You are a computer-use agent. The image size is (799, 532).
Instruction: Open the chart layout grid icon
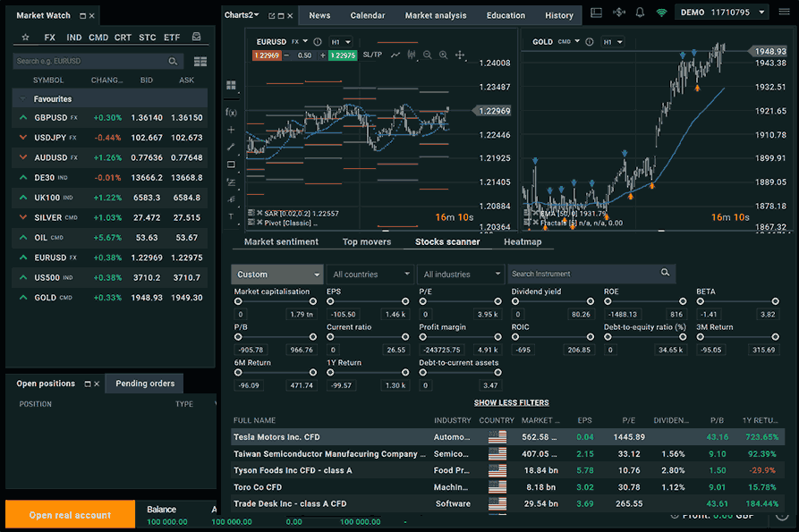[x=231, y=85]
